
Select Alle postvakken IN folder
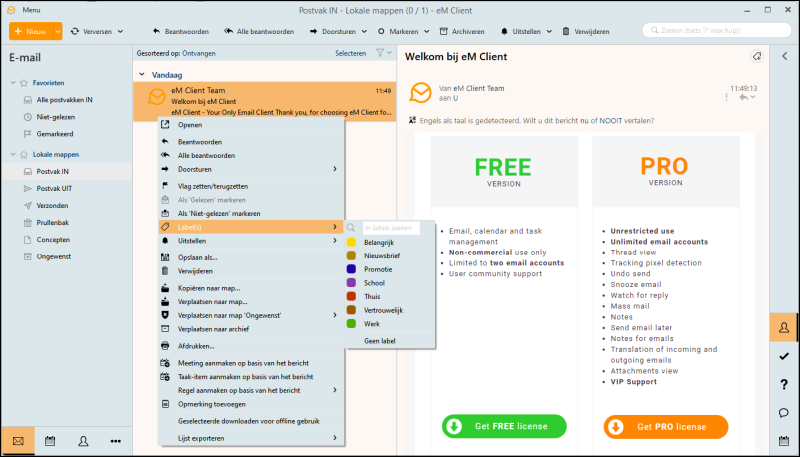64,100
